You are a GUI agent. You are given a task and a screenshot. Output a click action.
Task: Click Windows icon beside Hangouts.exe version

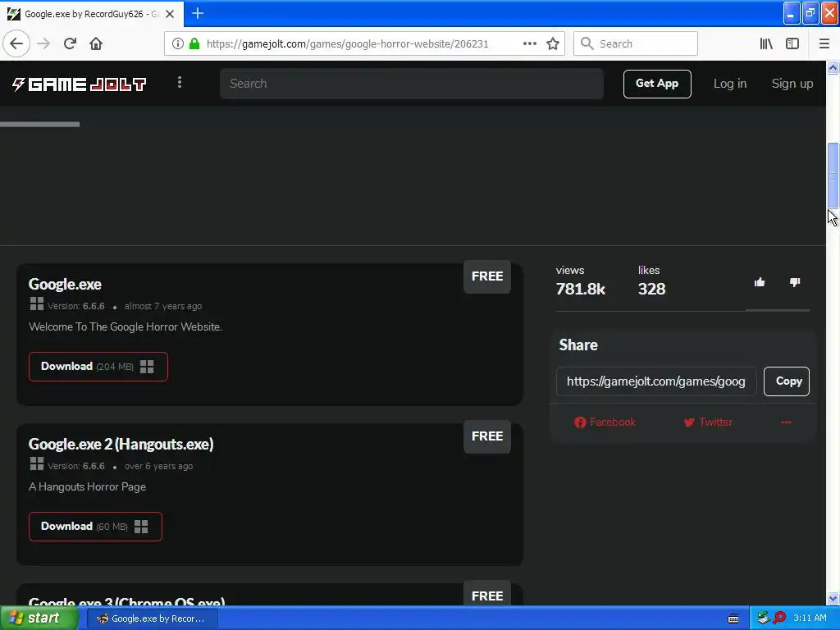pyautogui.click(x=36, y=464)
